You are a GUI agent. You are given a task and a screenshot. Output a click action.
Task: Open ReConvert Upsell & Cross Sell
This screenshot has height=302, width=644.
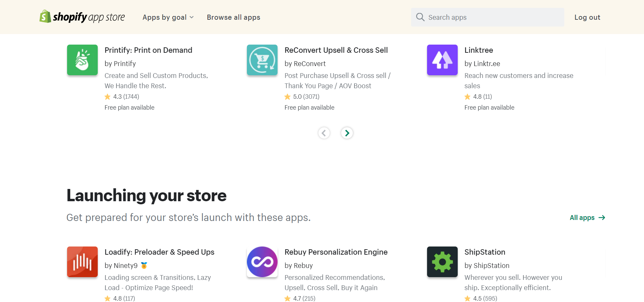336,50
